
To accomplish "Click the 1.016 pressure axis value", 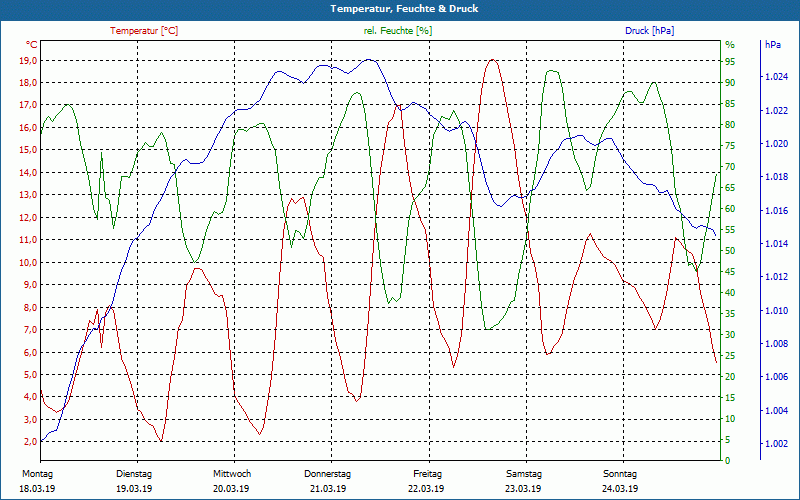I will (776, 211).
